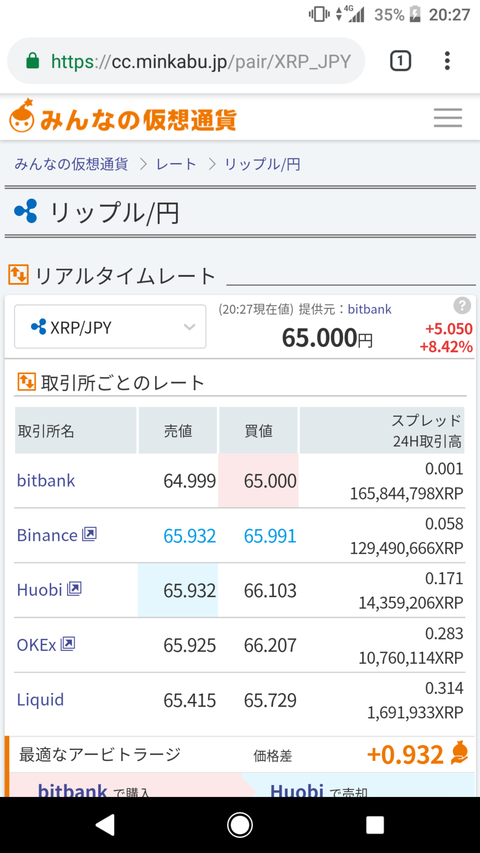The height and width of the screenshot is (853, 480).
Task: Open Chrome three-dot overflow menu
Action: pyautogui.click(x=447, y=61)
